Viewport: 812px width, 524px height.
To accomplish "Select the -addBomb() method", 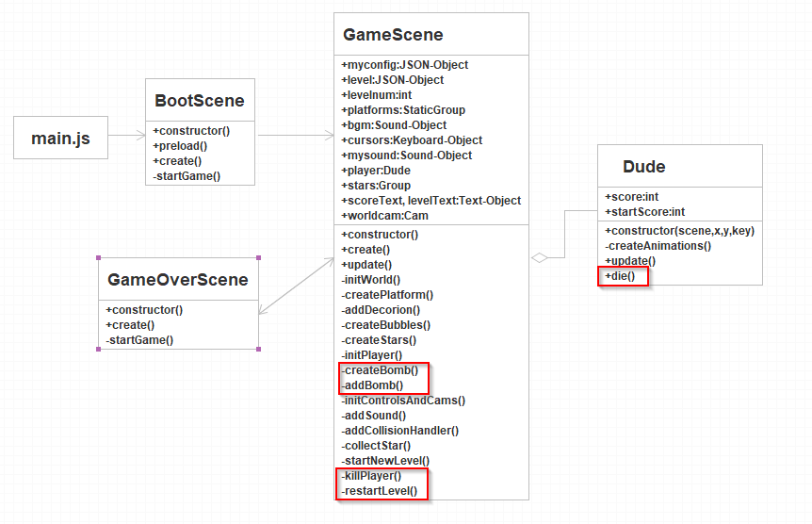I will (372, 385).
